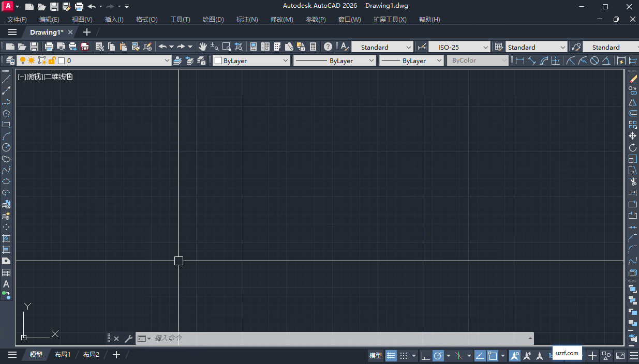This screenshot has height=364, width=639.
Task: Select the Polygon drawing tool
Action: [6, 113]
